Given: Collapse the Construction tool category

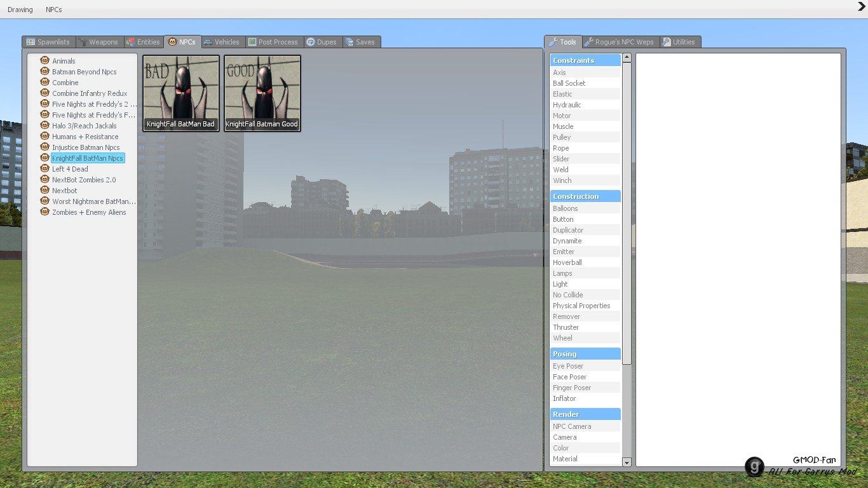Looking at the screenshot, I should point(585,196).
